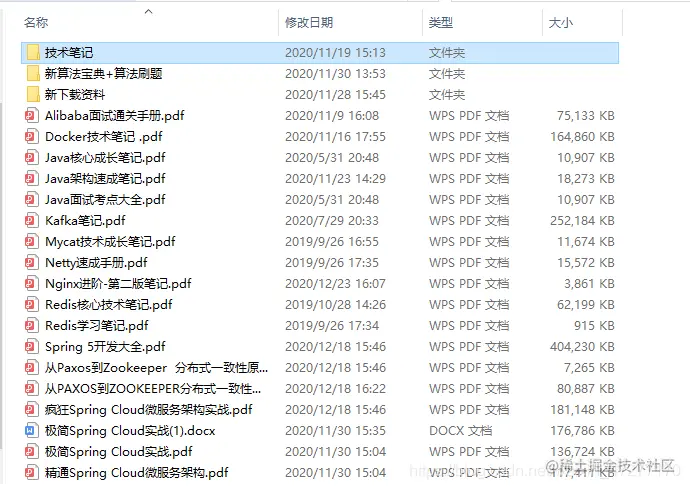Select the file name Spring 5开发大全.pdf
The image size is (690, 489).
[105, 347]
